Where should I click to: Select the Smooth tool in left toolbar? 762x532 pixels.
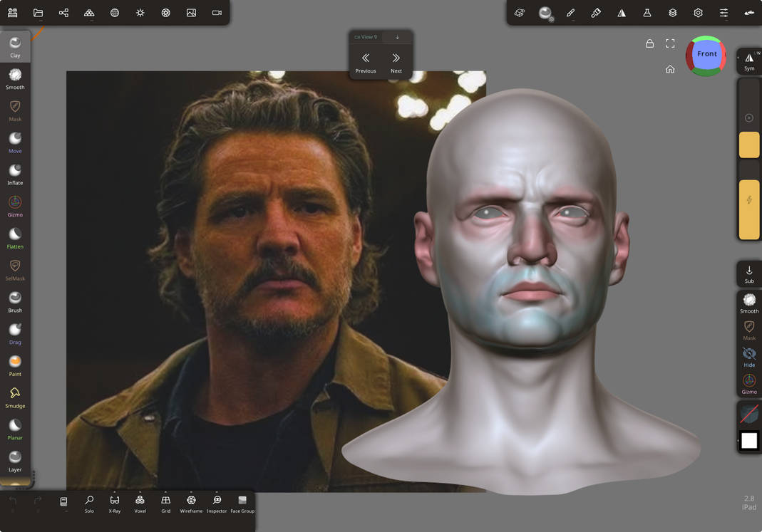(x=15, y=78)
